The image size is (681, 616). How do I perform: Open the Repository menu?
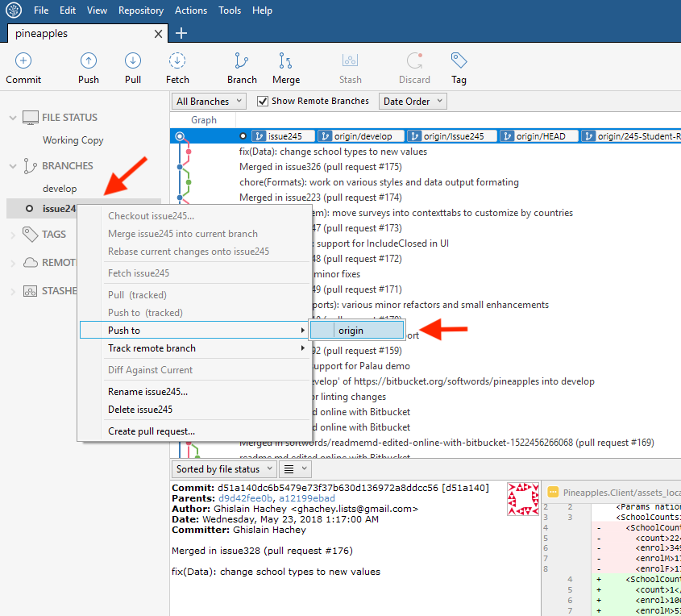140,10
